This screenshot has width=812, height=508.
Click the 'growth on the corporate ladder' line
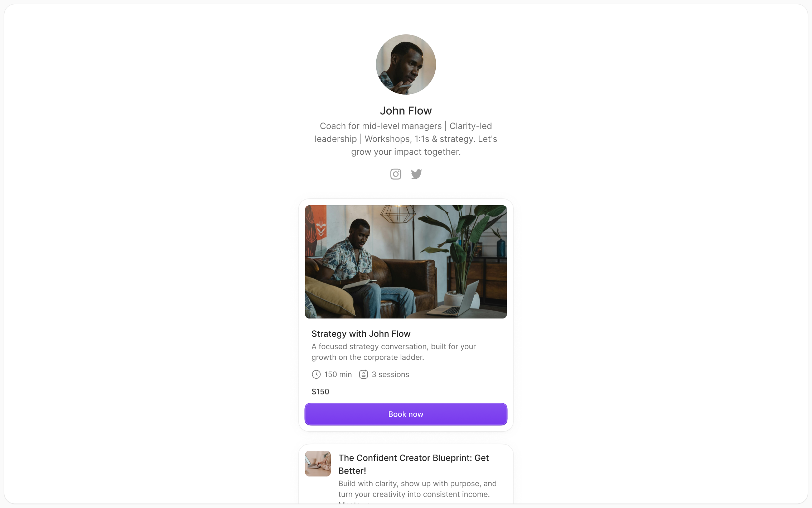(368, 357)
